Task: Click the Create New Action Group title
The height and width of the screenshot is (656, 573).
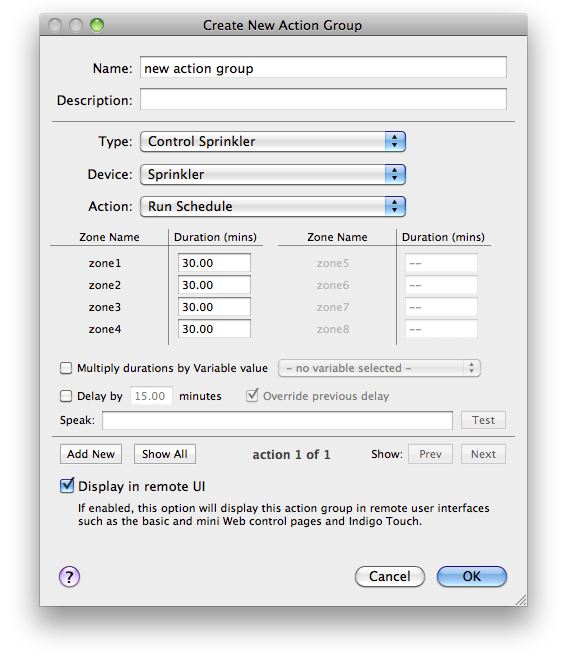Action: [282, 26]
